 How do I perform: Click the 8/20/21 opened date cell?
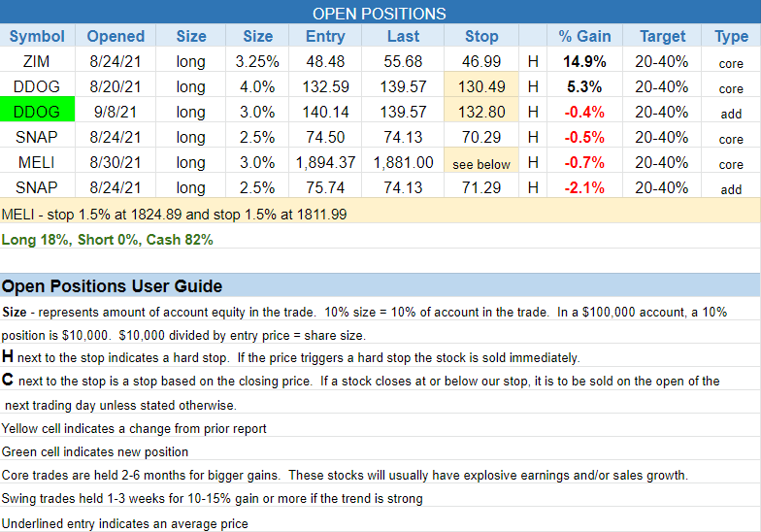116,86
